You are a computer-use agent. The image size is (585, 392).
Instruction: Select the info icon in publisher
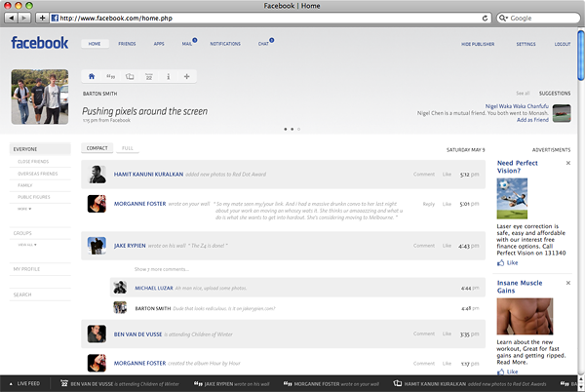pyautogui.click(x=169, y=76)
